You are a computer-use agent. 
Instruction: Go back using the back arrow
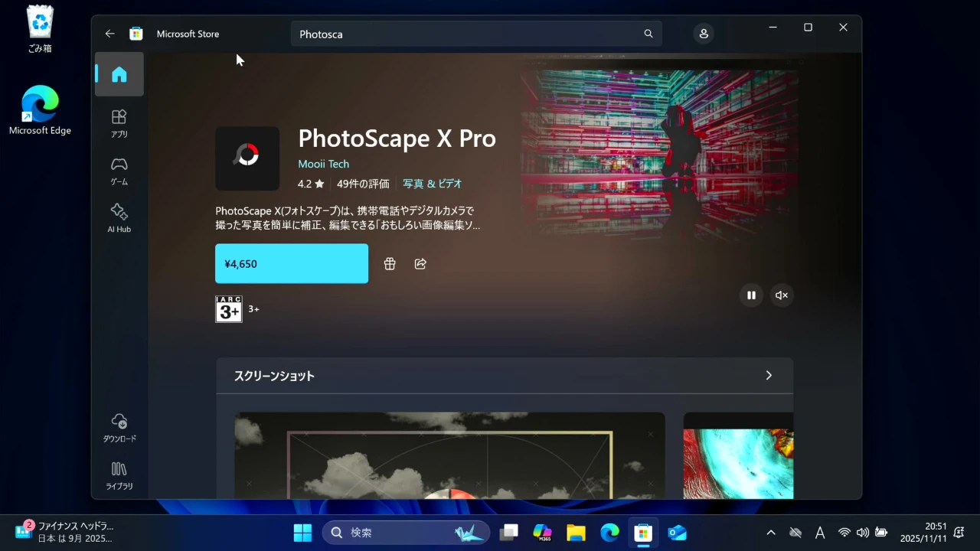tap(109, 34)
